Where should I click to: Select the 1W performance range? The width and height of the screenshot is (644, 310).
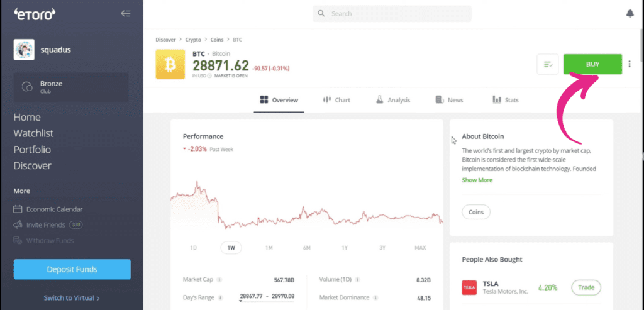pyautogui.click(x=231, y=248)
